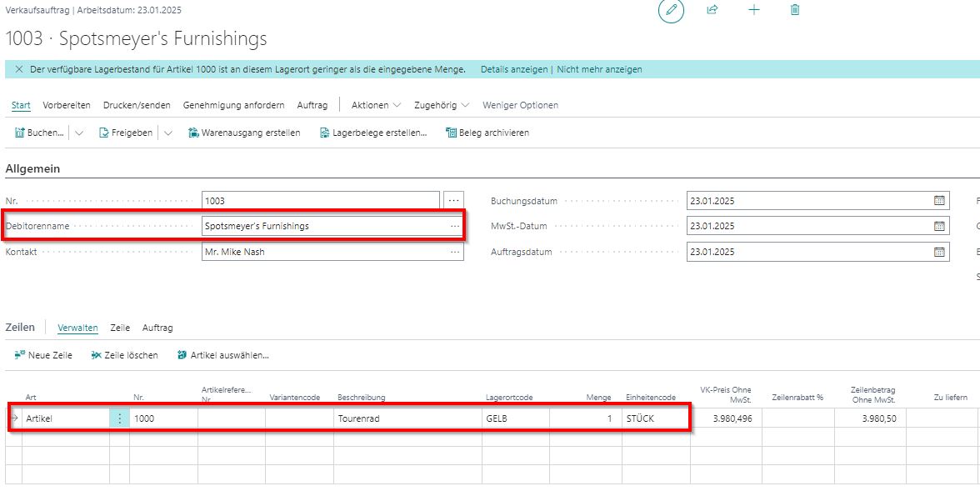Open the dropdown arrow next to Buchen
This screenshot has width=980, height=496.
click(x=78, y=133)
